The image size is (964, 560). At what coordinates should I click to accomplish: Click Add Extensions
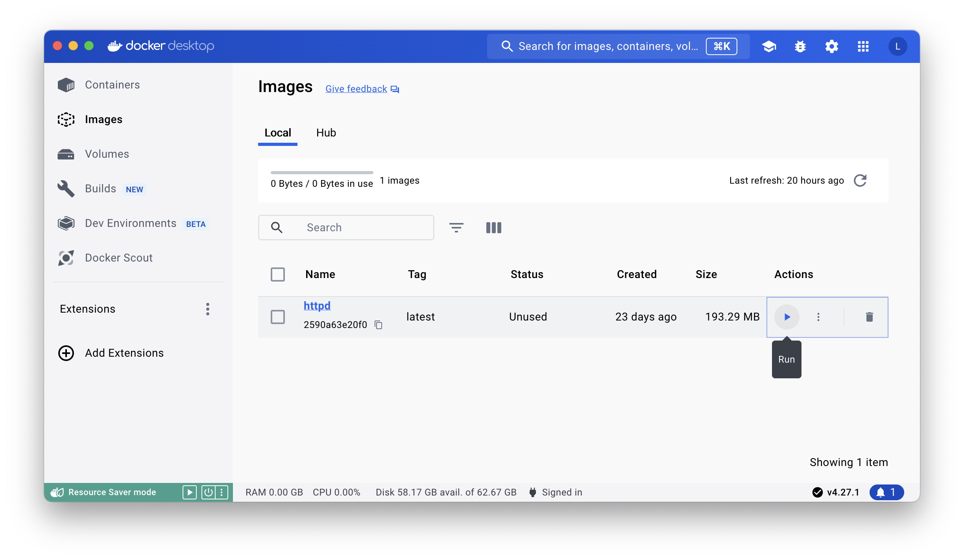pos(124,353)
